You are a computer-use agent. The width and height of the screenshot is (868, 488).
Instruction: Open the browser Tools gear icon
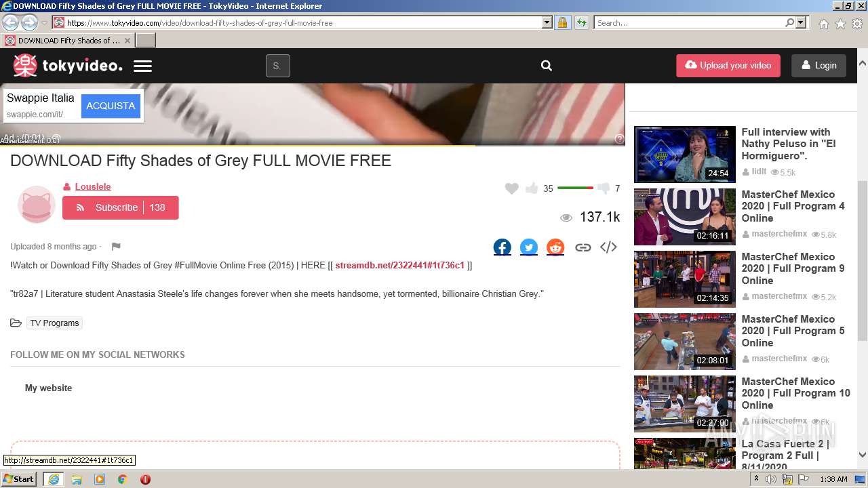pyautogui.click(x=857, y=24)
